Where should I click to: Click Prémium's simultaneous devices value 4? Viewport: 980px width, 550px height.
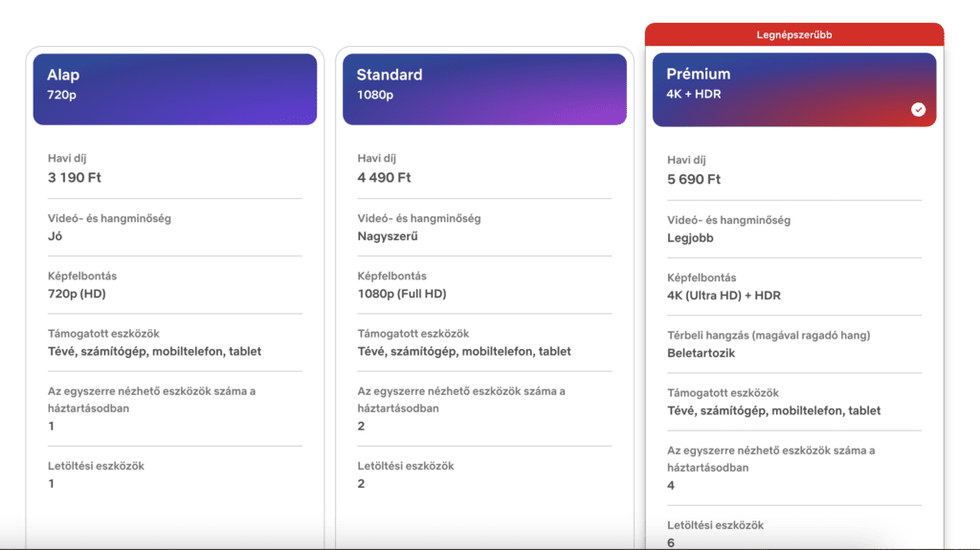pyautogui.click(x=671, y=485)
